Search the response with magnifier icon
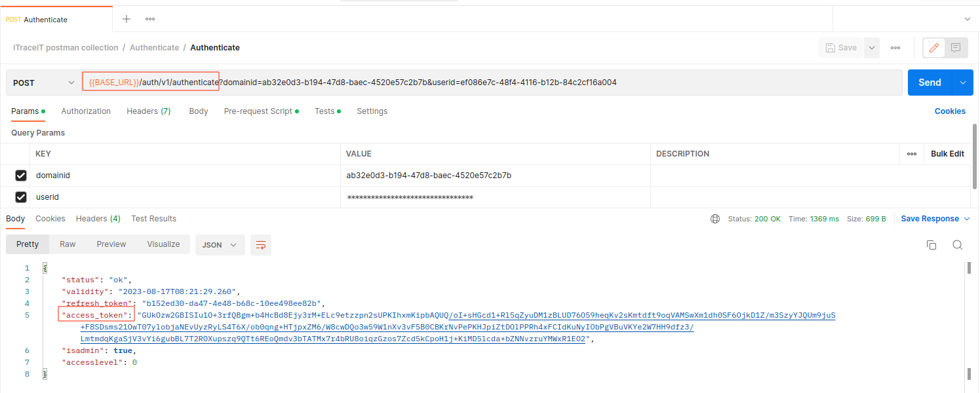980x393 pixels. [957, 245]
